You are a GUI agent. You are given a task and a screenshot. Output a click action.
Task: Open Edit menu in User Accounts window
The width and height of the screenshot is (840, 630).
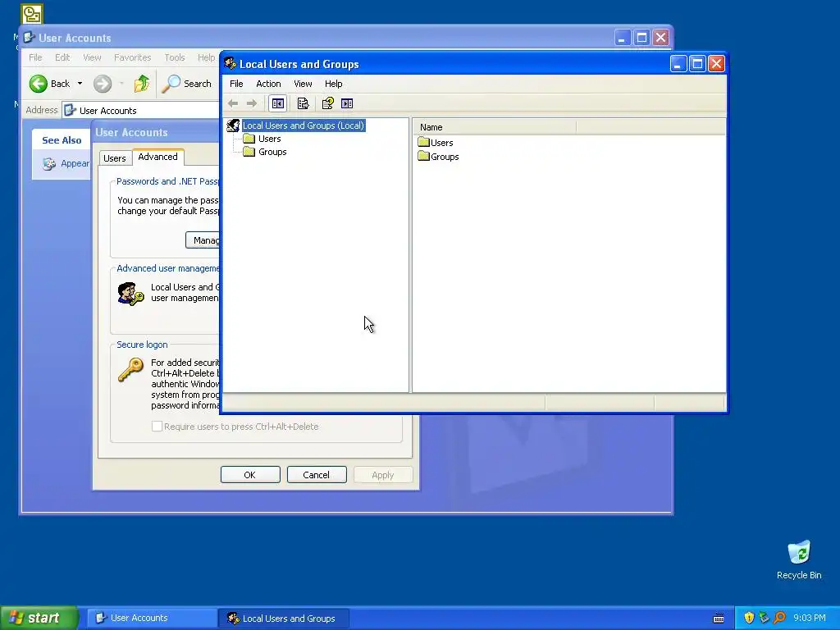click(62, 57)
